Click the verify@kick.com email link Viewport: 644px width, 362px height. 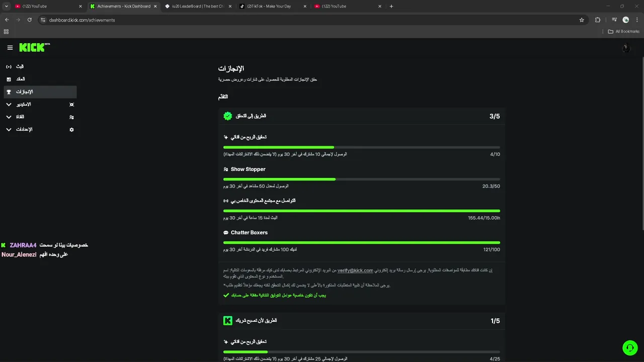coord(355,270)
